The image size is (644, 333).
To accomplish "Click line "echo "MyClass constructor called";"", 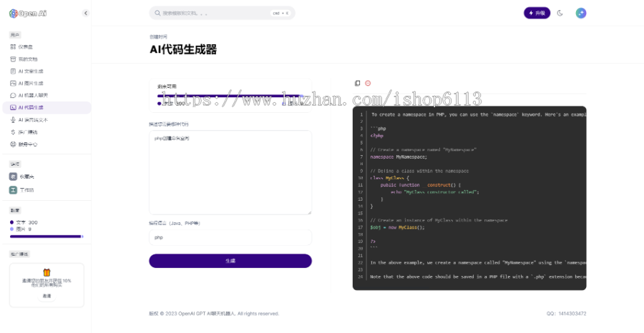I will pos(435,192).
